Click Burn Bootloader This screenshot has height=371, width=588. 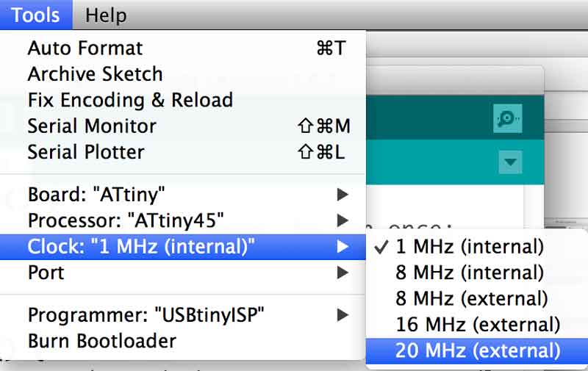pyautogui.click(x=182, y=341)
